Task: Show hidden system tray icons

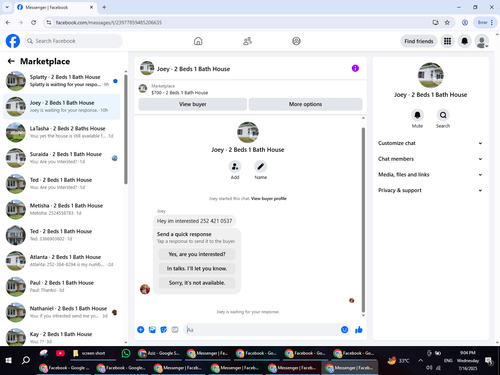Action: [420, 360]
